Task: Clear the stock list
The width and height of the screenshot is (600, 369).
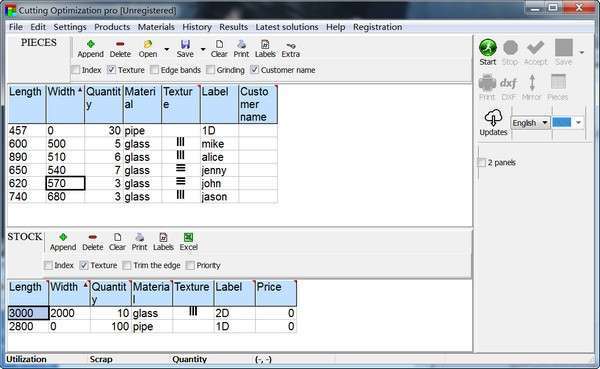Action: [117, 242]
